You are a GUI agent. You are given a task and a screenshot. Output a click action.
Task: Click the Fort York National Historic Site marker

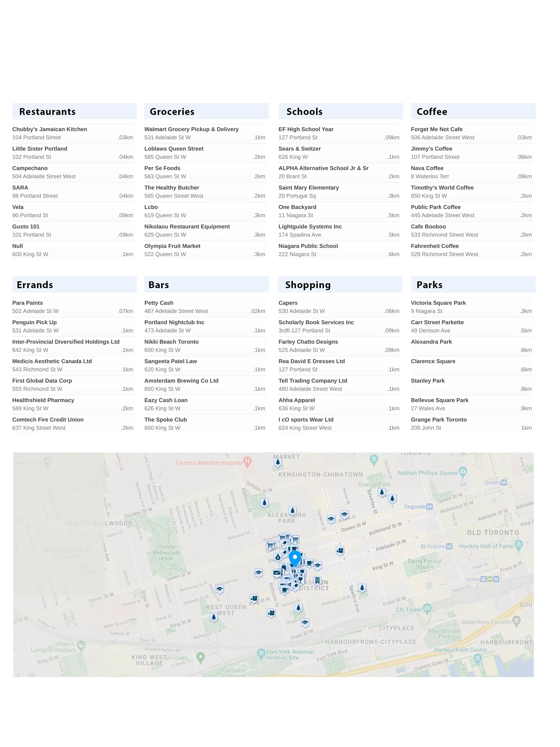click(261, 653)
